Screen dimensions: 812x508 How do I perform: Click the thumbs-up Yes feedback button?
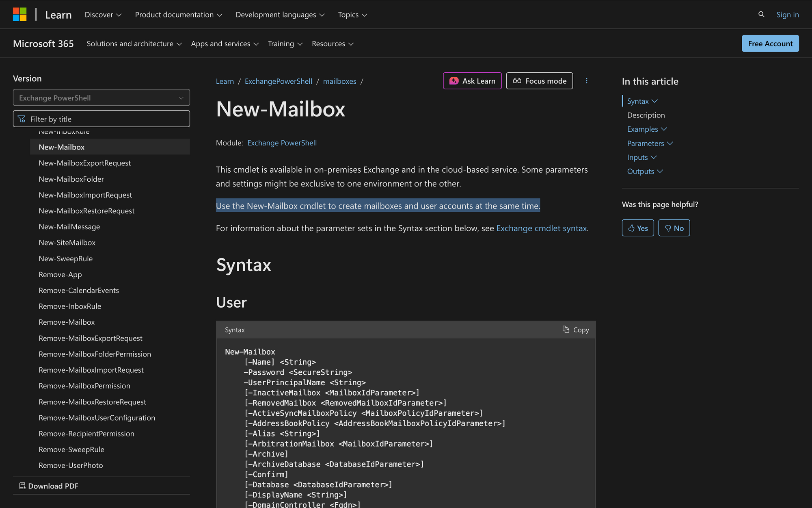point(637,228)
